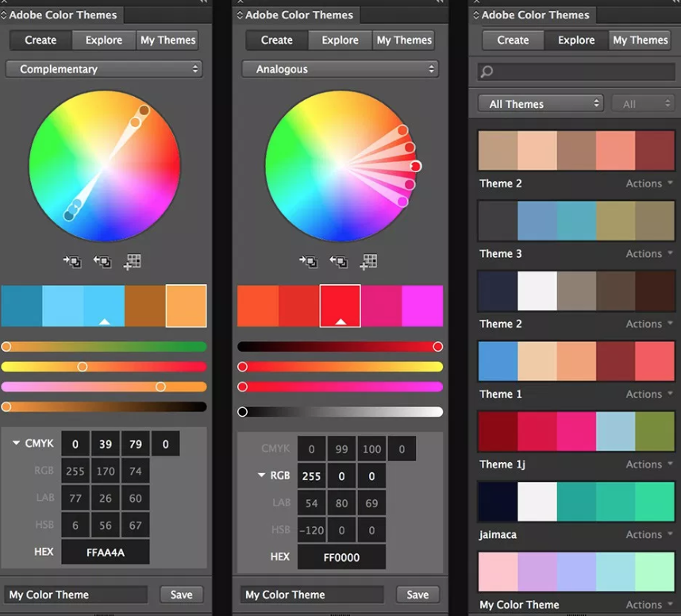Open Actions menu for Theme 1j
This screenshot has height=616, width=681.
649,464
